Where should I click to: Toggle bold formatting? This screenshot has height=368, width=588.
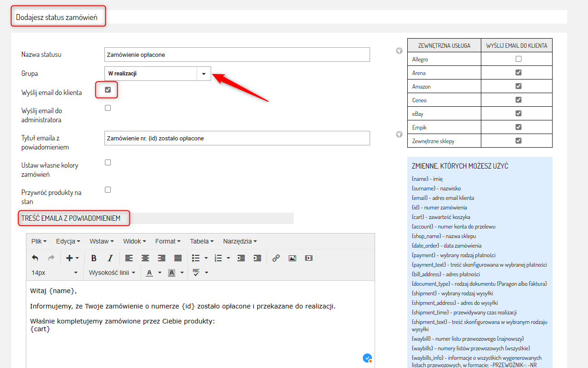[94, 258]
